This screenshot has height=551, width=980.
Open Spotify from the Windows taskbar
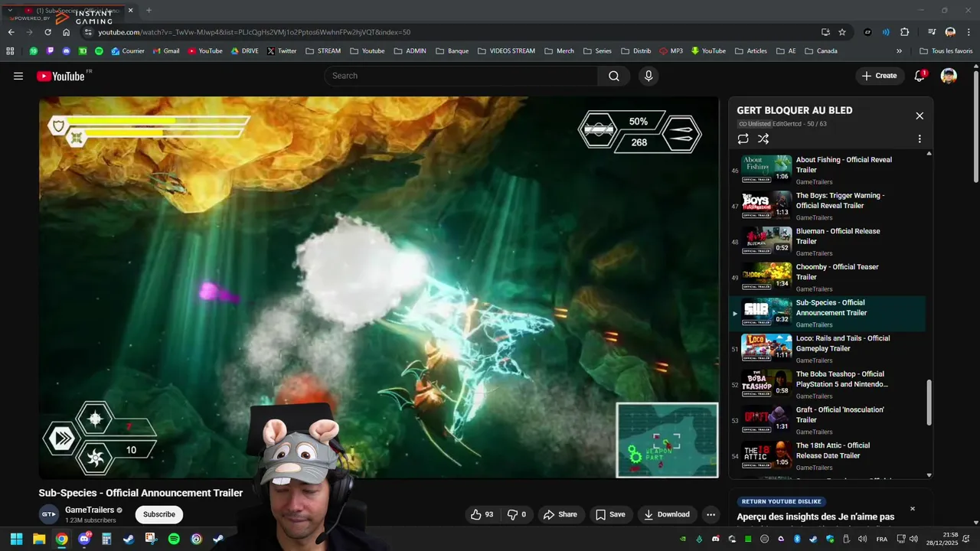coord(174,539)
